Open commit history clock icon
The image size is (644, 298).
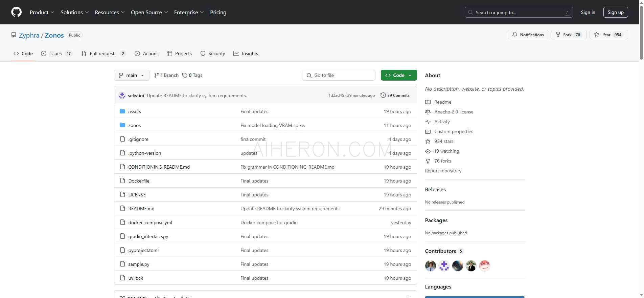tap(383, 95)
